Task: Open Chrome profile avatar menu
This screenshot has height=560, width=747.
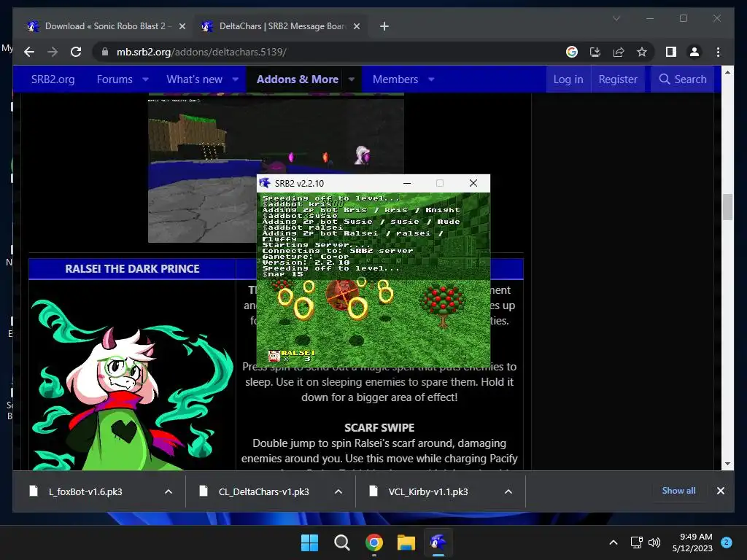Action: point(694,52)
